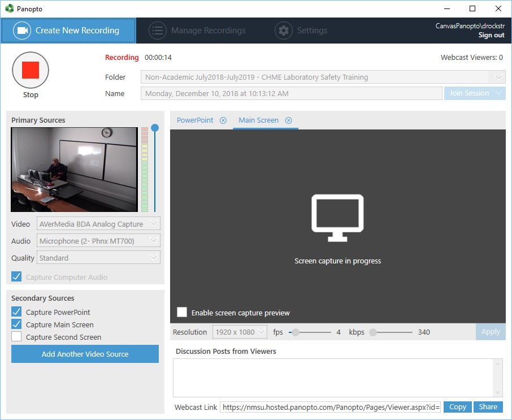The height and width of the screenshot is (420, 512).
Task: Share the webcast link
Action: (488, 407)
